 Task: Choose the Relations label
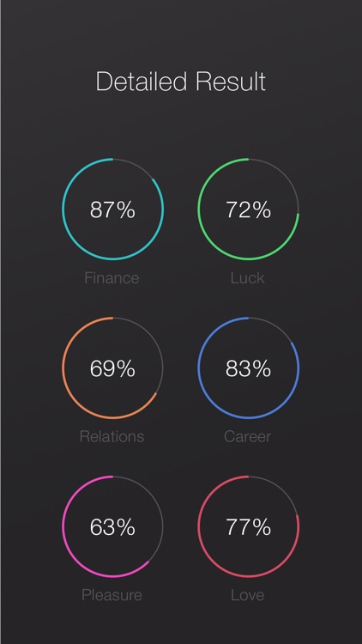112,436
